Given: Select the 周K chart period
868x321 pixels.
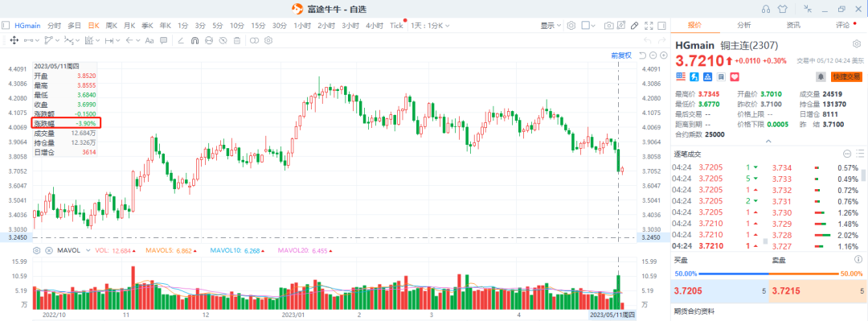Looking at the screenshot, I should click(112, 26).
